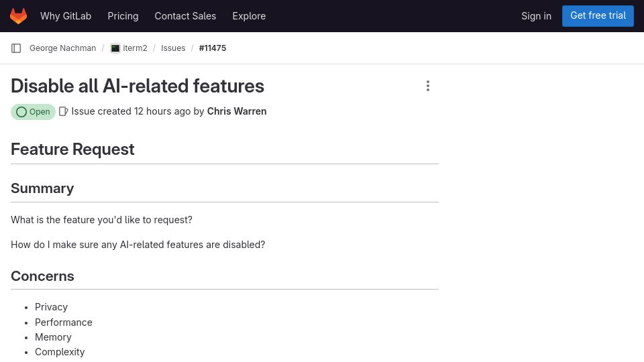Click the GitLab fox logo
This screenshot has width=644, height=362.
(19, 16)
